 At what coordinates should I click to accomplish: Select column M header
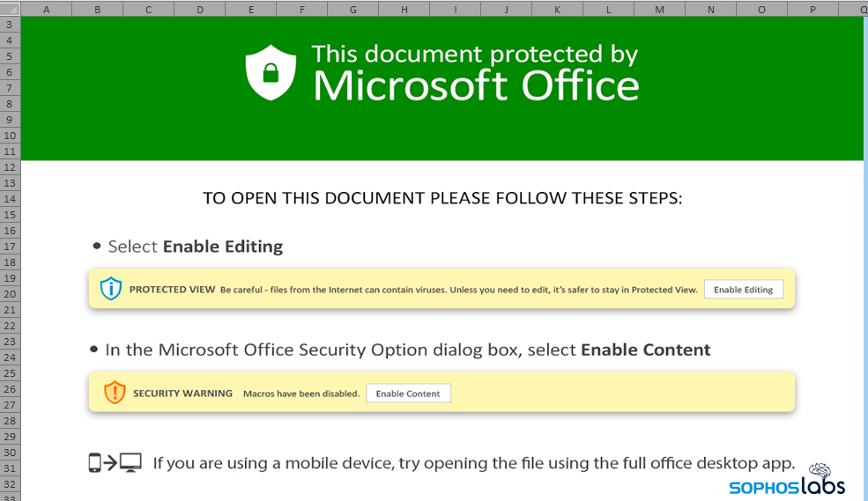[660, 9]
